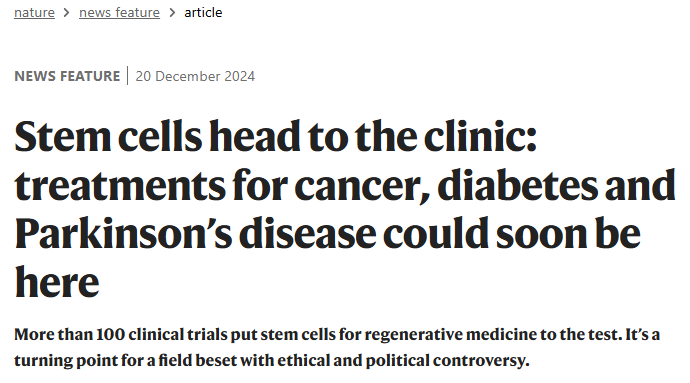The height and width of the screenshot is (383, 690).
Task: Click the 'NEWS FEATURE' category label
Action: pyautogui.click(x=67, y=76)
